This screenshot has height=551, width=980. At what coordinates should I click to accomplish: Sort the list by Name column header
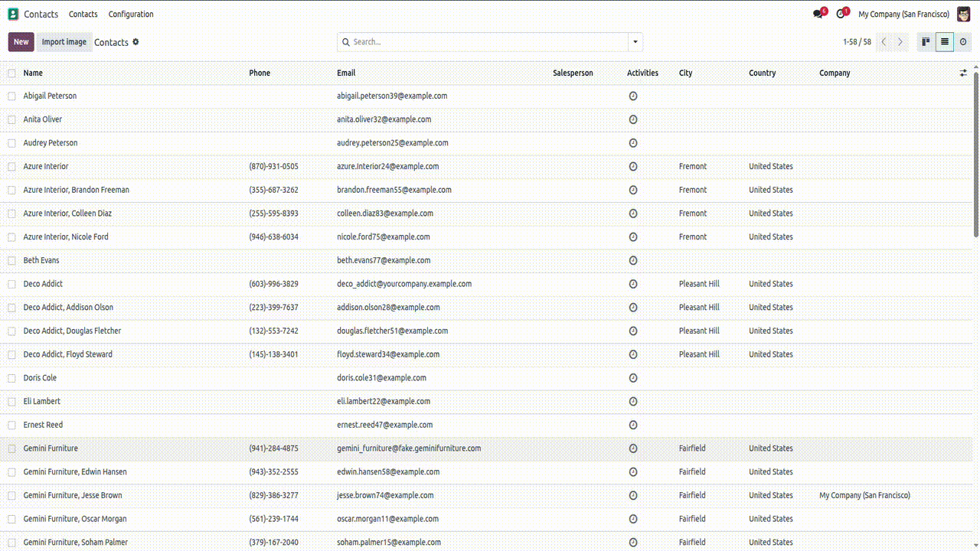coord(33,73)
